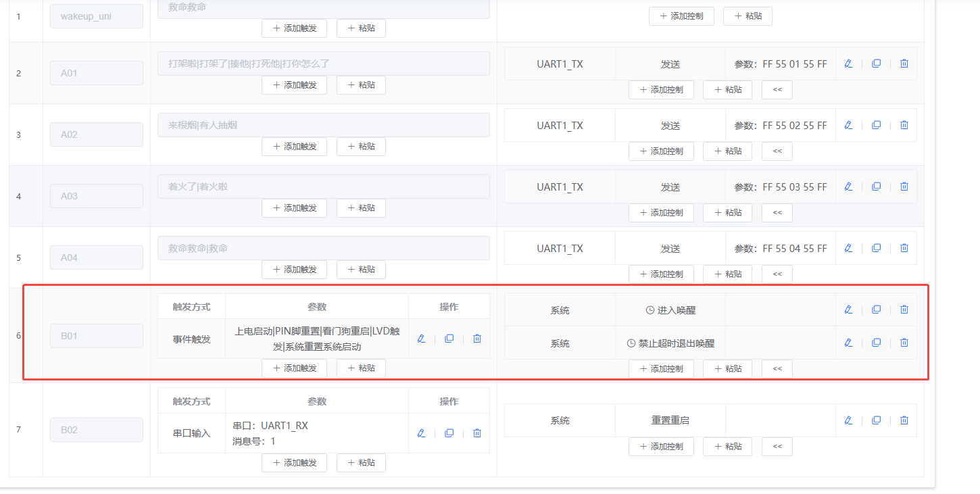
Task: Click 添加触发 under the wakeup_uni row
Action: coord(294,28)
